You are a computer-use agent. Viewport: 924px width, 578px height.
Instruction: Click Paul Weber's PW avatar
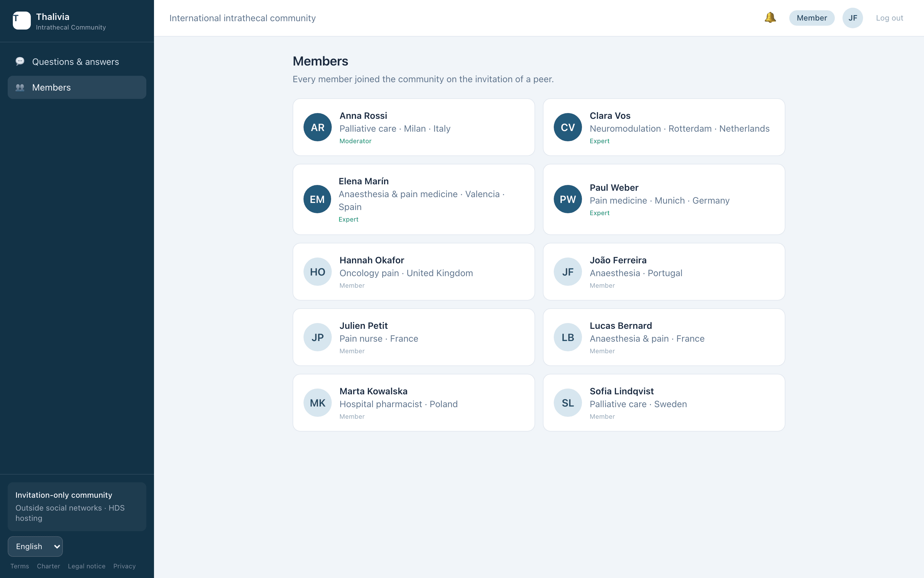tap(567, 199)
